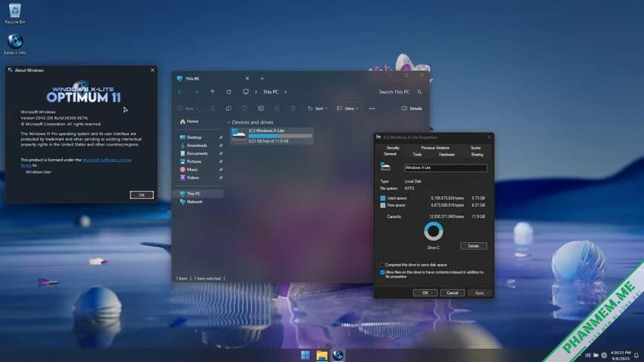The image size is (644, 362).
Task: Click the monitor icon in the address bar
Action: pyautogui.click(x=246, y=91)
